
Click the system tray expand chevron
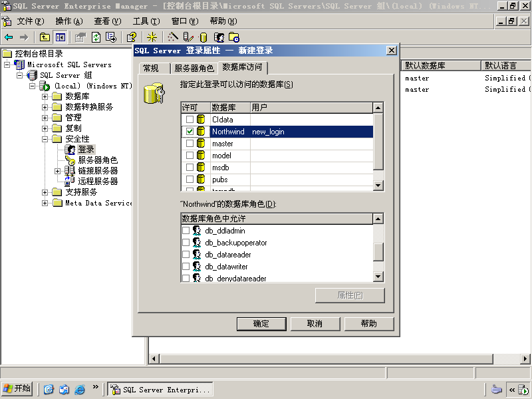512,390
